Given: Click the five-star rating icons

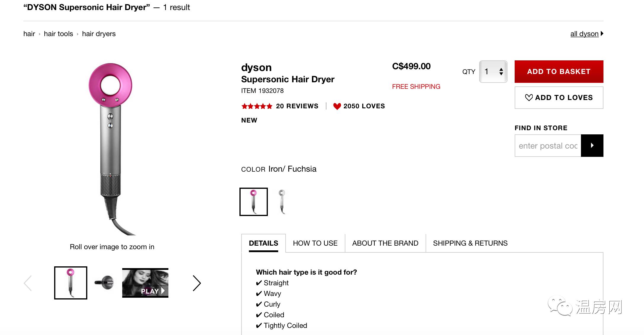Looking at the screenshot, I should click(257, 106).
